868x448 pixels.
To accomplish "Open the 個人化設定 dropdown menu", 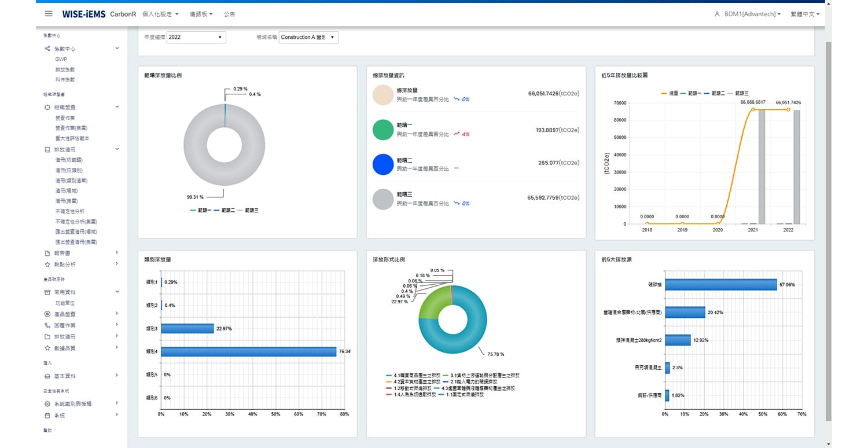I will pyautogui.click(x=160, y=14).
